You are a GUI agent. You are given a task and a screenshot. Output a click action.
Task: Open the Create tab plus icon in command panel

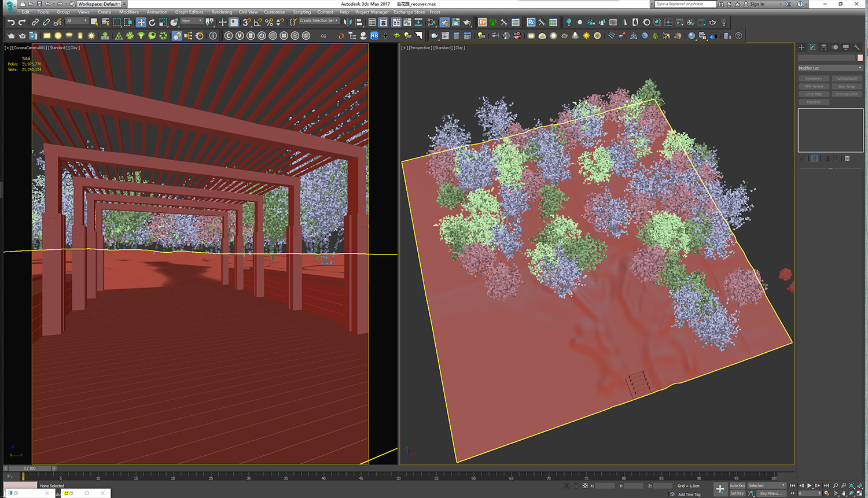(x=801, y=47)
